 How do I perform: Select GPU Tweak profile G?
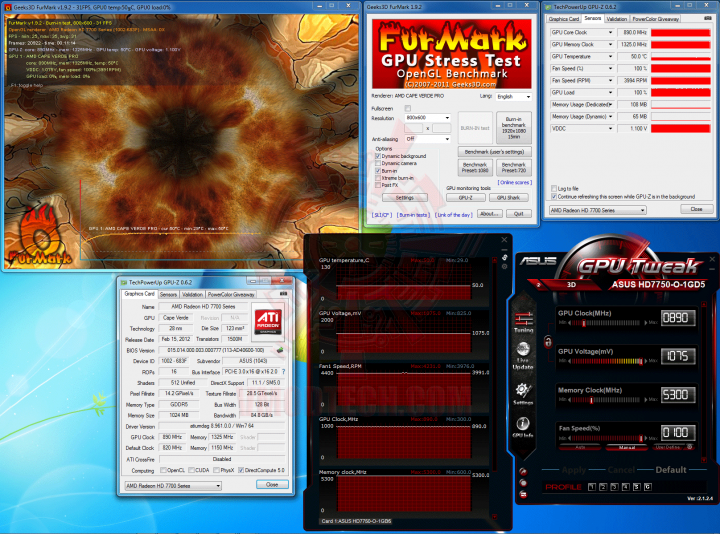tap(647, 487)
